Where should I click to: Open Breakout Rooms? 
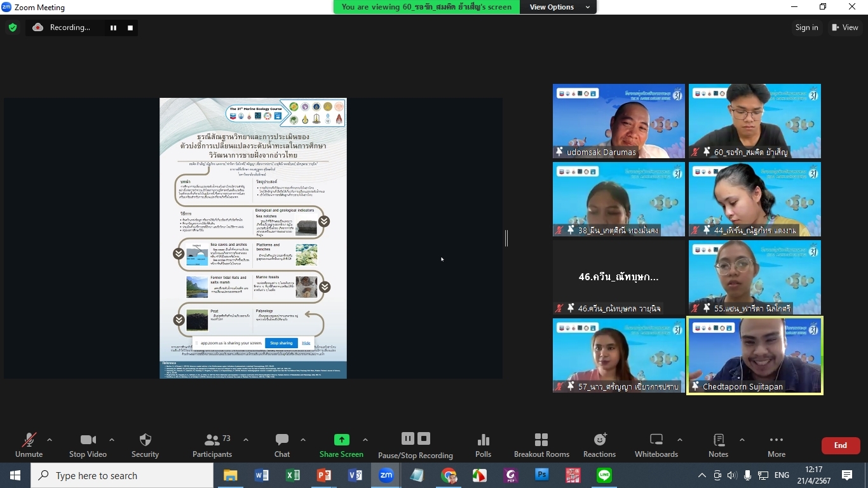(x=541, y=445)
